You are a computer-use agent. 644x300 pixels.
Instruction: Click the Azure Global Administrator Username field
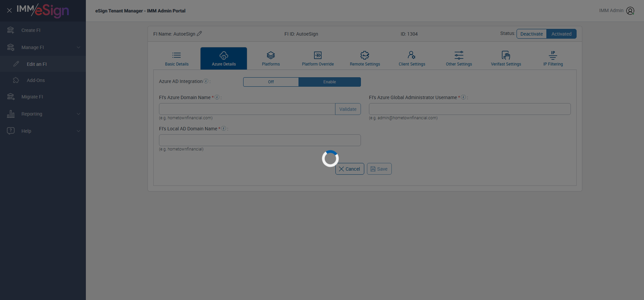pos(470,109)
